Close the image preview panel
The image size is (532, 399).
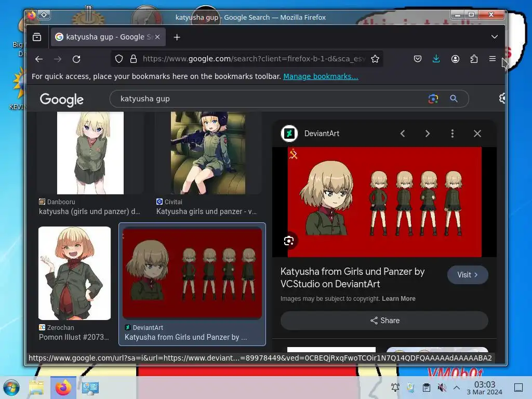(x=477, y=134)
